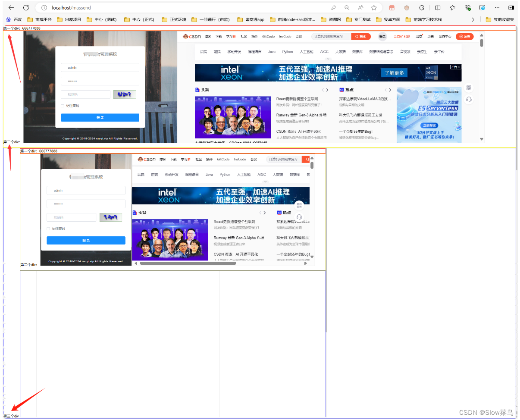Click 了解更多 on the Intel Xeon banner
The image size is (520, 420).
(x=394, y=73)
